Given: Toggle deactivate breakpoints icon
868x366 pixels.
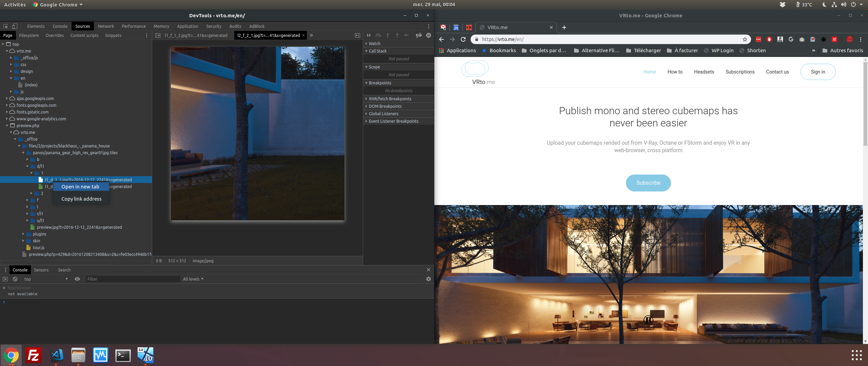Looking at the screenshot, I should coord(419,35).
